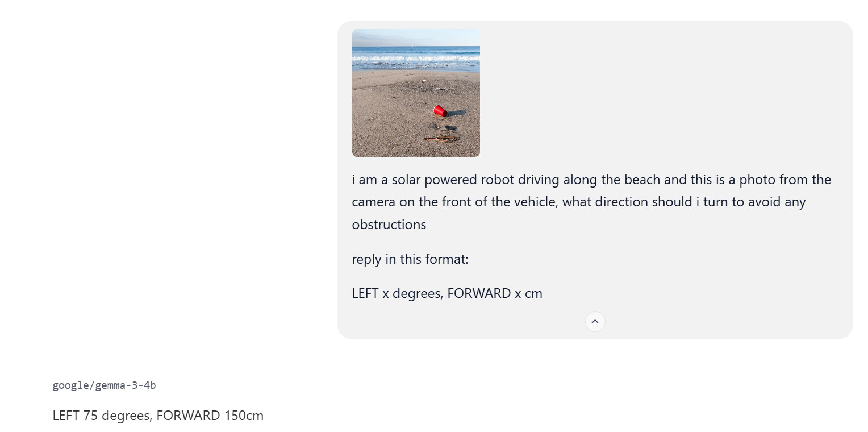This screenshot has width=868, height=432.
Task: Click the response "LEFT 75 degrees, FORWARD 150cm"
Action: [158, 416]
